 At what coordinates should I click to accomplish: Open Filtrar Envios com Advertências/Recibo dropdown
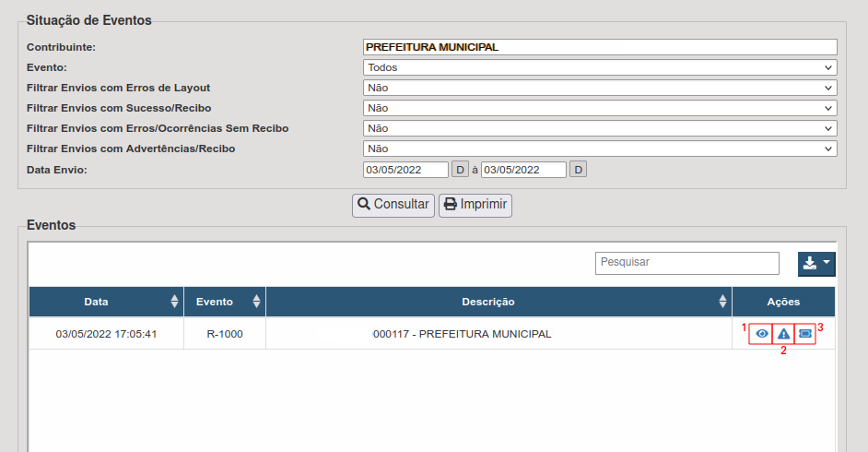600,149
